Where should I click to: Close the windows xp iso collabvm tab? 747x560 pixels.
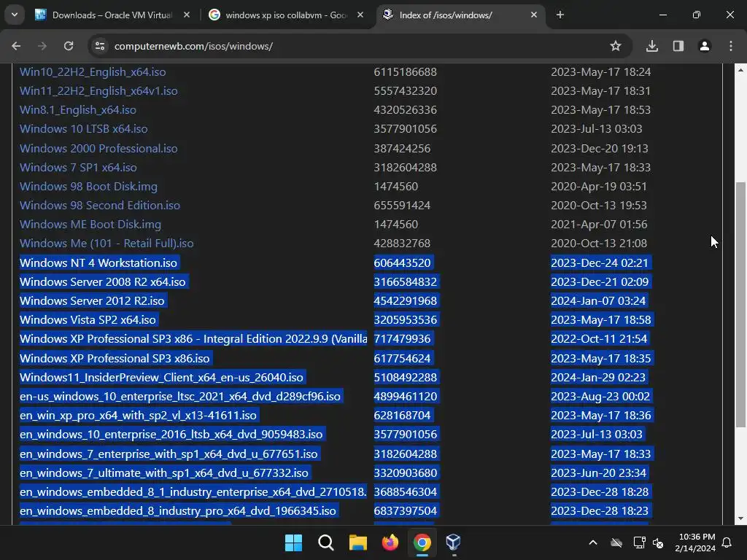point(360,15)
